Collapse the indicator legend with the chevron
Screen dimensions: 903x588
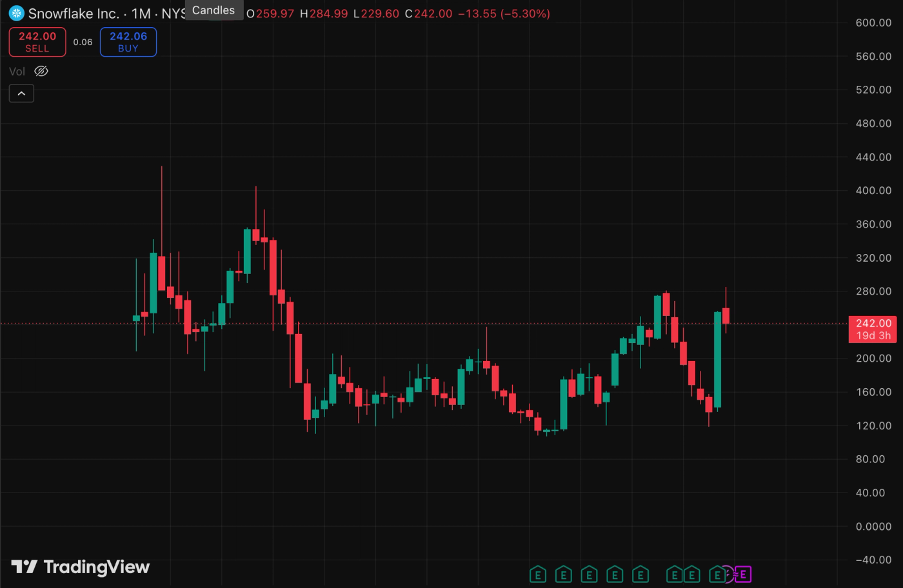pyautogui.click(x=21, y=93)
